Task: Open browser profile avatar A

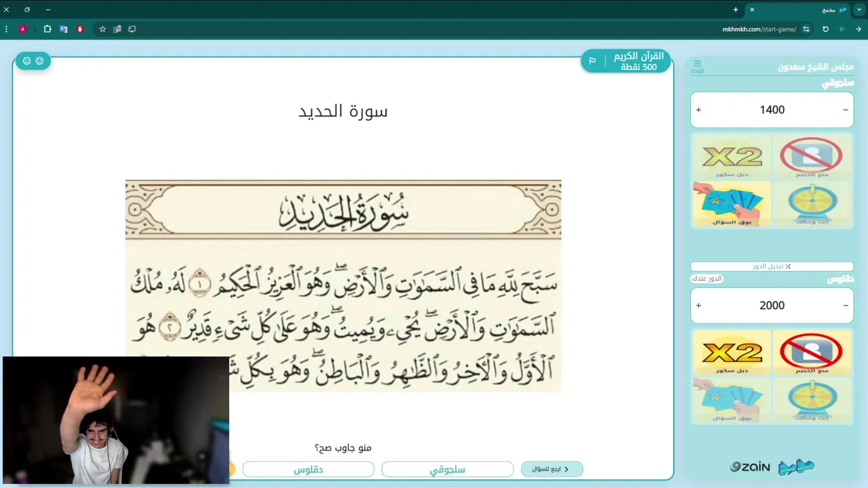Action: tap(23, 29)
